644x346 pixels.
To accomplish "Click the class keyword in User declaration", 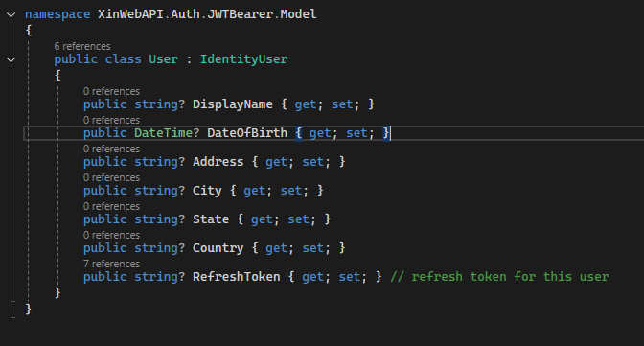I will pos(124,59).
